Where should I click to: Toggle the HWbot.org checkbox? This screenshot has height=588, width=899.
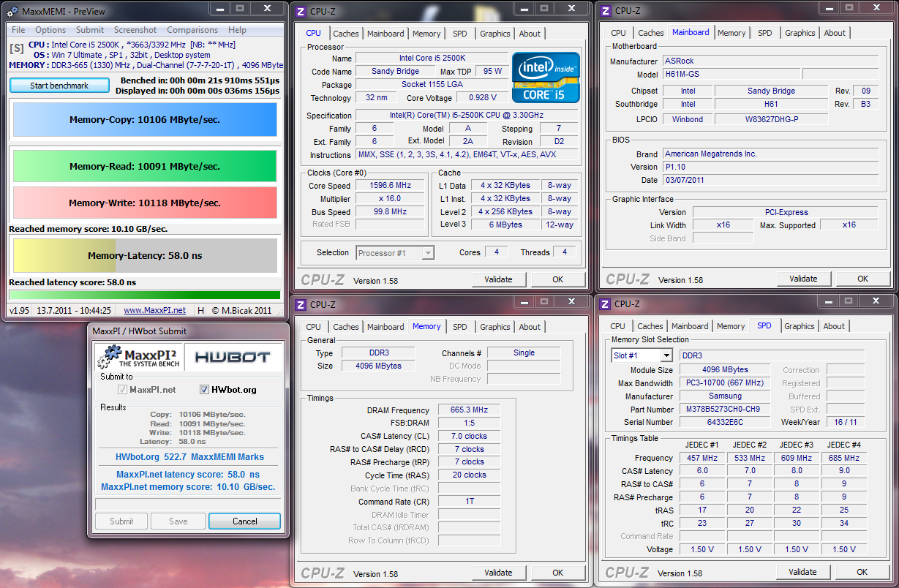tap(205, 390)
